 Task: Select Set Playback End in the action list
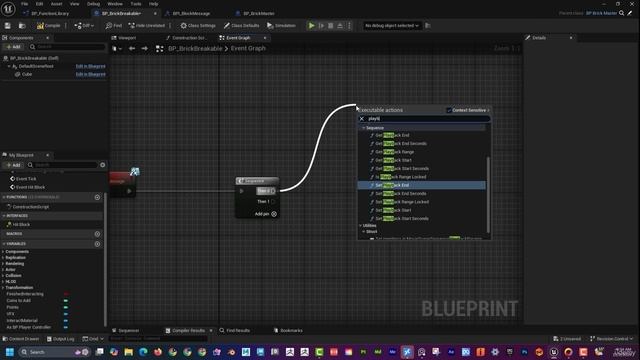[422, 185]
